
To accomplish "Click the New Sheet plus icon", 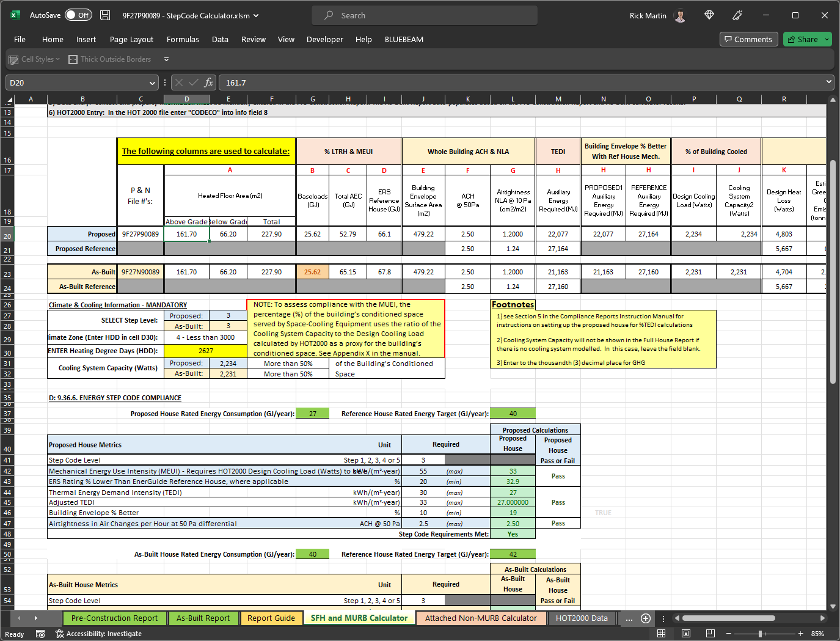I will coord(645,618).
